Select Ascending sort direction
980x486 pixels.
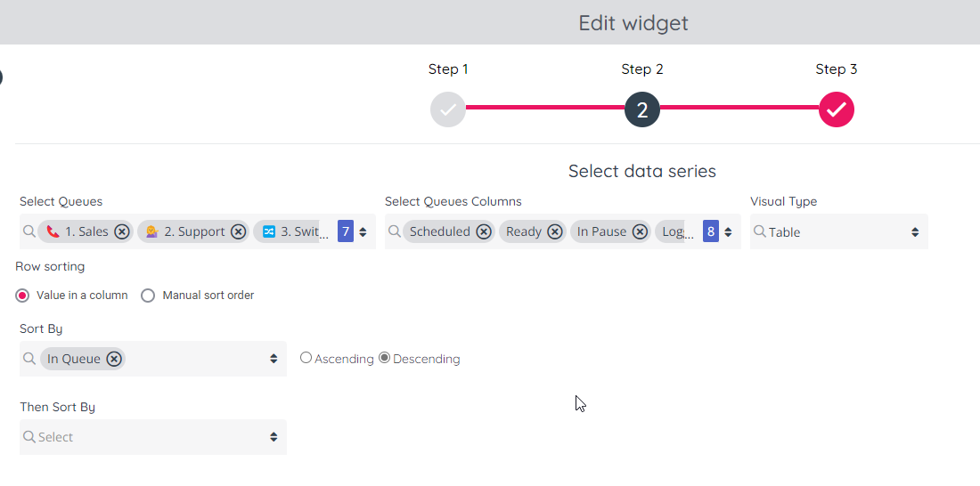coord(306,358)
